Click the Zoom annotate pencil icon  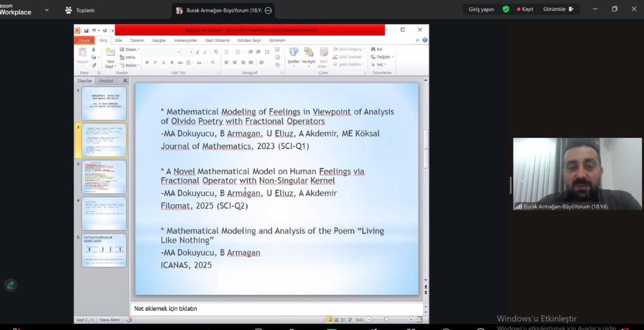[10, 285]
